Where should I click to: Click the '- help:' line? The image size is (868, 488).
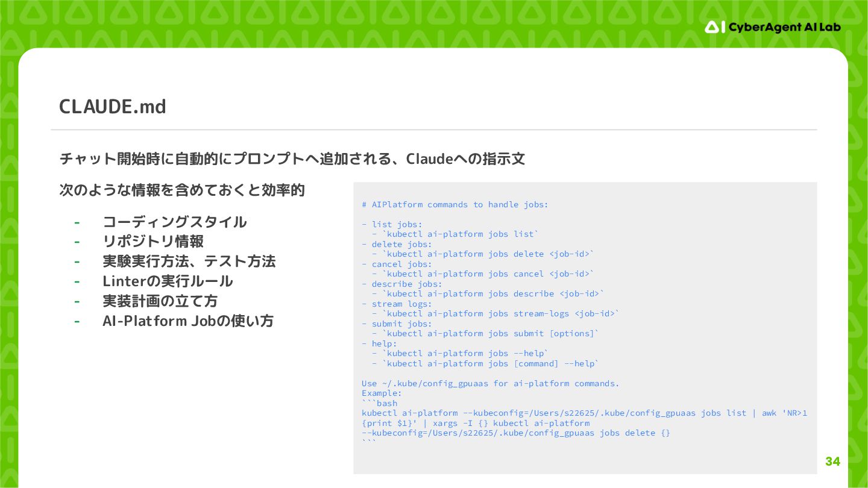pos(379,343)
